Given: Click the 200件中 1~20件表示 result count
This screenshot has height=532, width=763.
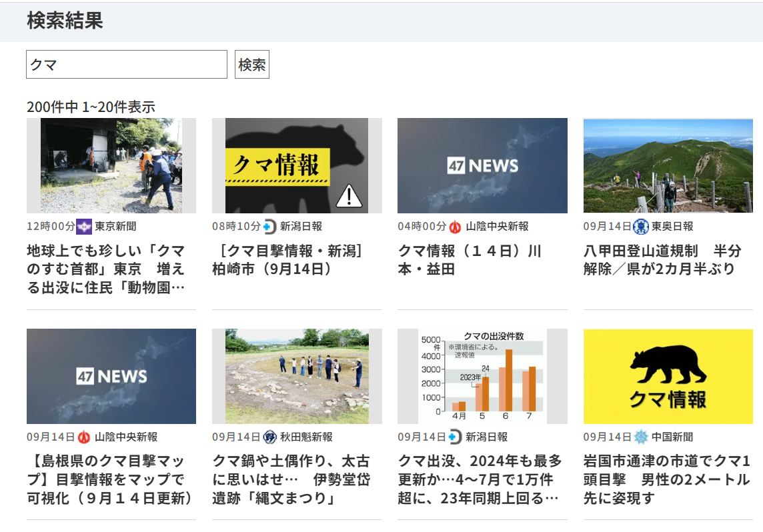Looking at the screenshot, I should [x=91, y=107].
